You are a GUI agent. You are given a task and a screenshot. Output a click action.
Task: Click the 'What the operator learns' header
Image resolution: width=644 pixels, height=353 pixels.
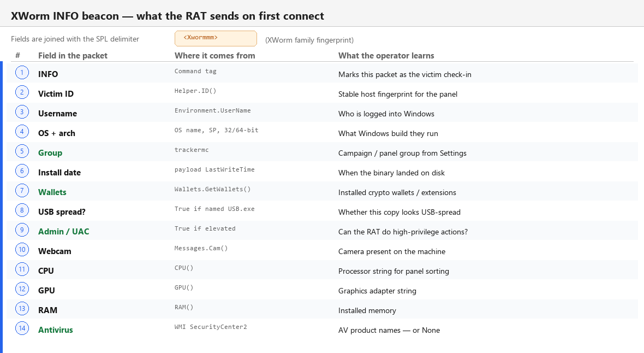coord(386,56)
